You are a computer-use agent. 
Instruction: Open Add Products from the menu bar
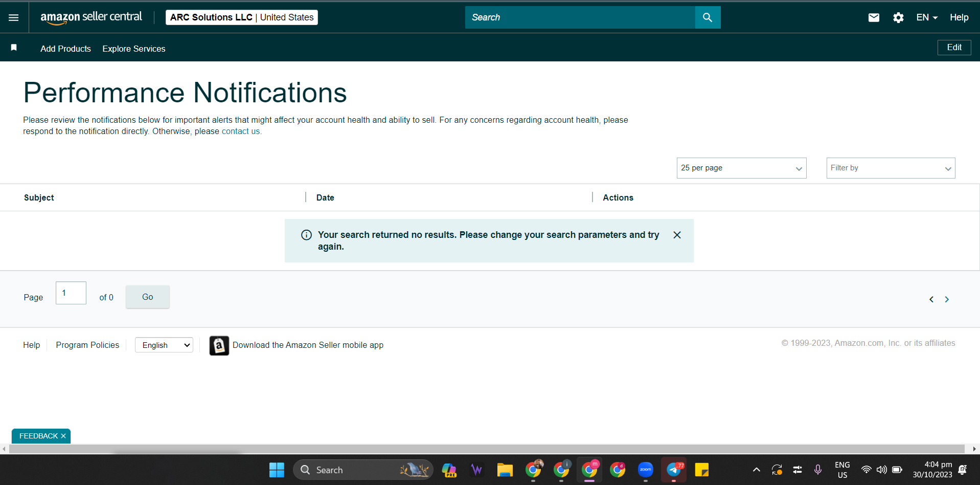point(65,49)
